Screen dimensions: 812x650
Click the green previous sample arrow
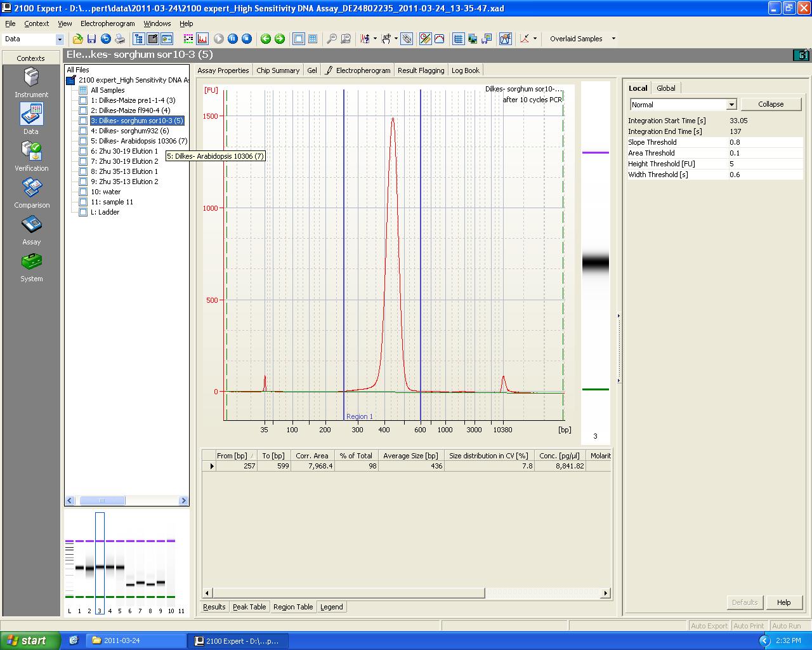(266, 39)
